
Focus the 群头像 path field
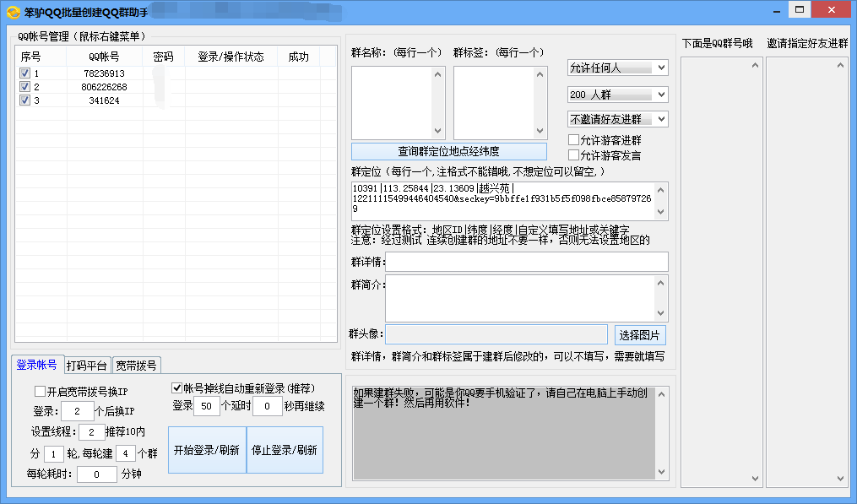click(496, 334)
